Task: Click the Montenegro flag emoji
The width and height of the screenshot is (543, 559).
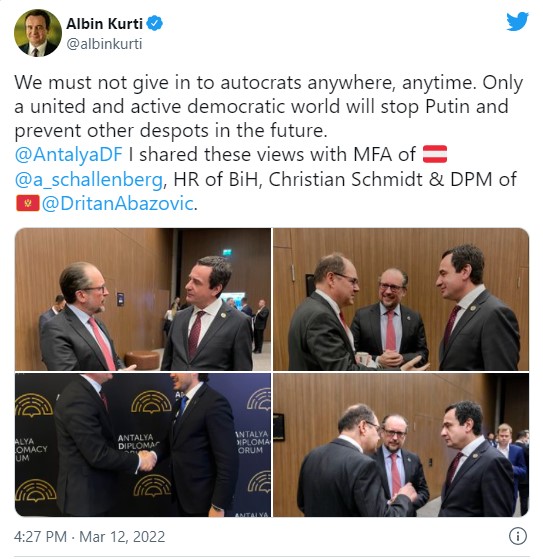Action: (27, 203)
